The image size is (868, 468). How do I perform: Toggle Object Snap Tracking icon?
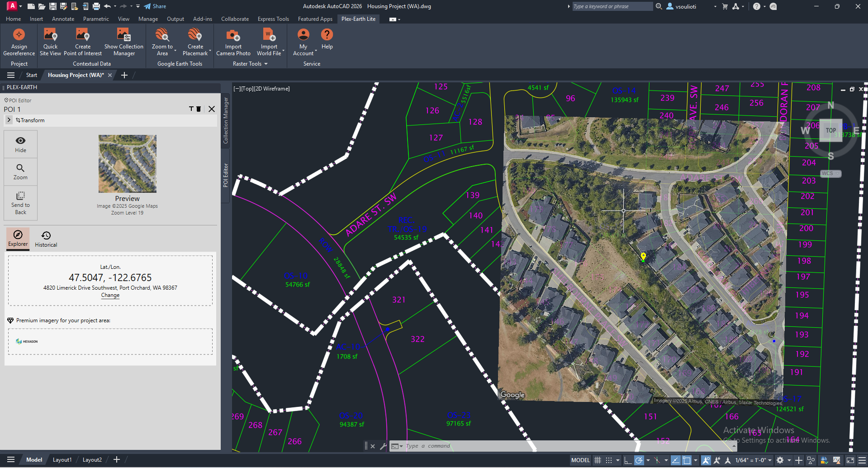[675, 460]
